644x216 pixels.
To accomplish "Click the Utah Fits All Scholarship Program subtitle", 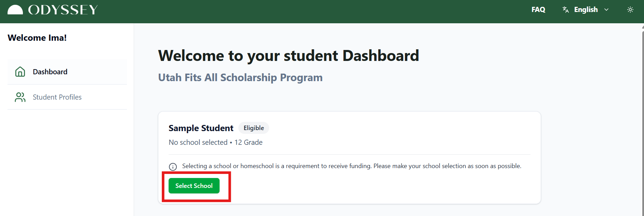I will (x=240, y=78).
